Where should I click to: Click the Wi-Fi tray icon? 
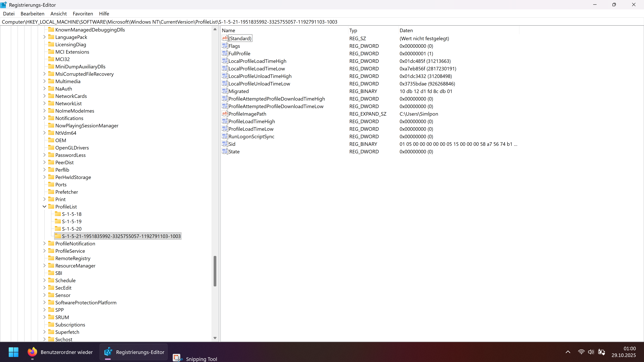pyautogui.click(x=581, y=352)
